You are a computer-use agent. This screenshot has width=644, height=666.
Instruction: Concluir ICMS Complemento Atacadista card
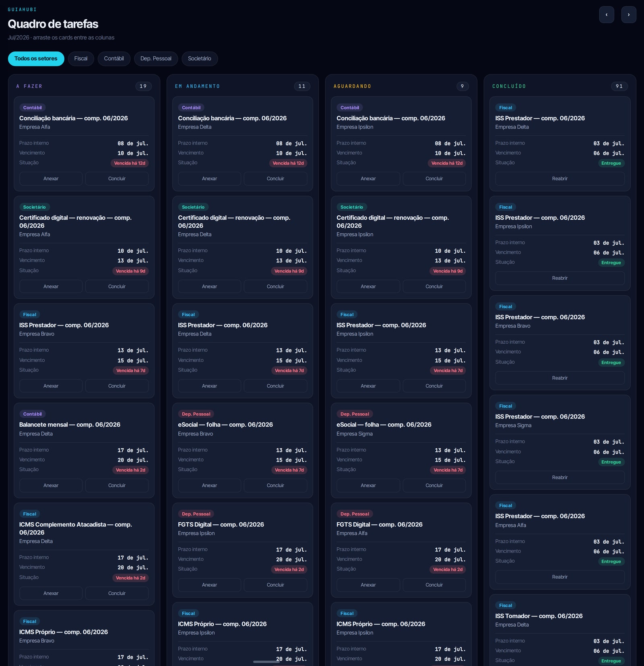[117, 593]
